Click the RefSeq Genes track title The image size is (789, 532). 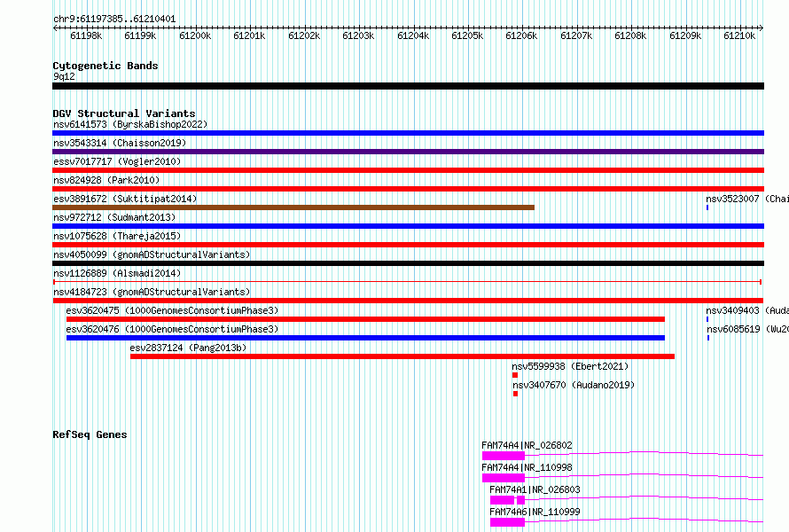click(x=90, y=434)
